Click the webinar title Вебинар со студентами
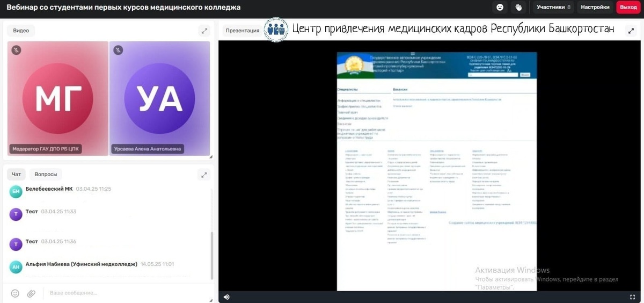This screenshot has height=303, width=644. tap(123, 8)
